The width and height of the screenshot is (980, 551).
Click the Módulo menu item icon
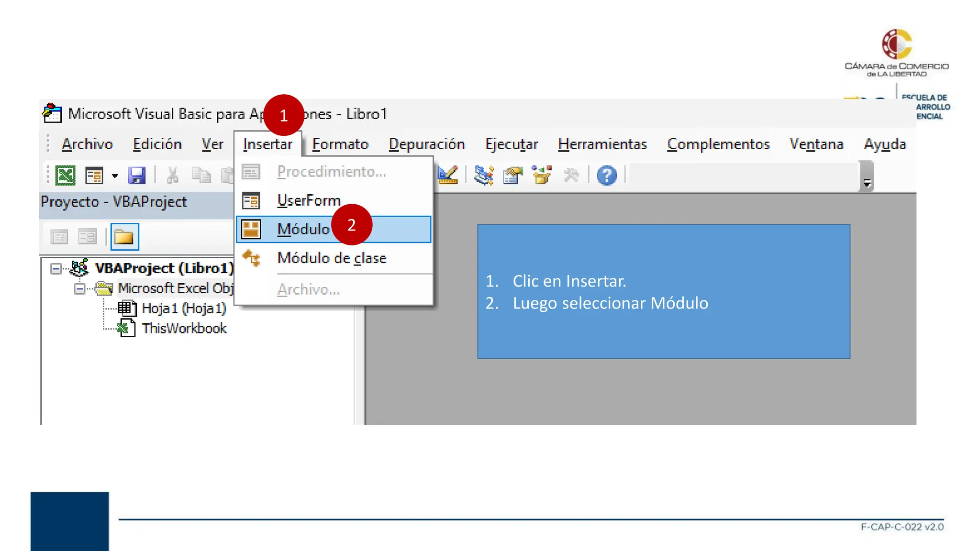[x=251, y=229]
